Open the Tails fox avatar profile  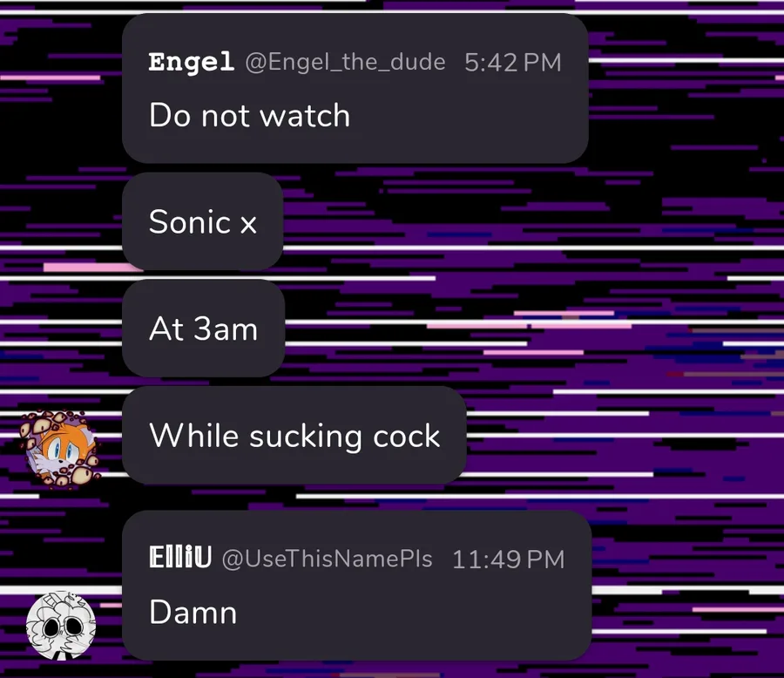click(x=60, y=448)
